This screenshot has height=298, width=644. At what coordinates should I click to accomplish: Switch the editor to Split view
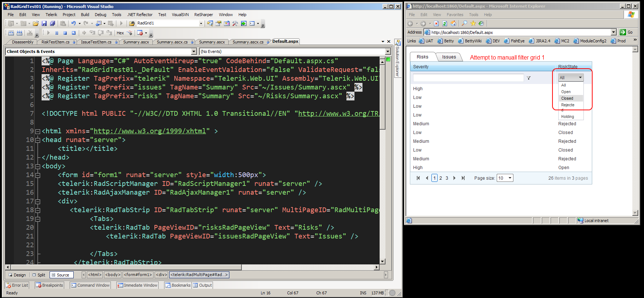39,275
